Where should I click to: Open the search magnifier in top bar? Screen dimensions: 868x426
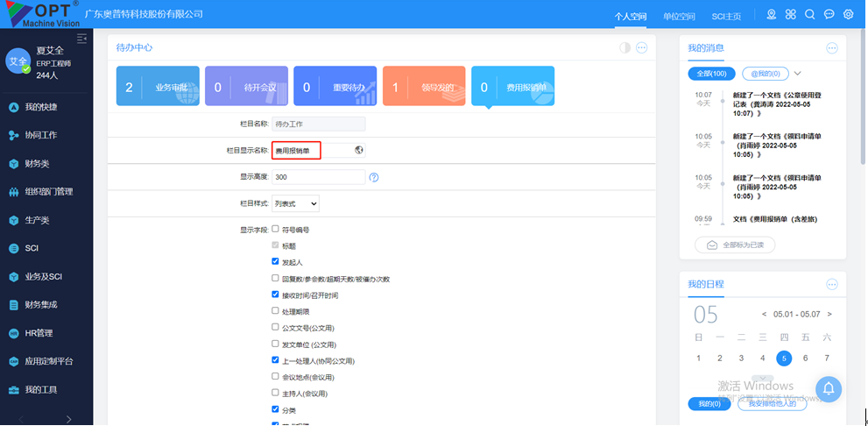(x=810, y=15)
